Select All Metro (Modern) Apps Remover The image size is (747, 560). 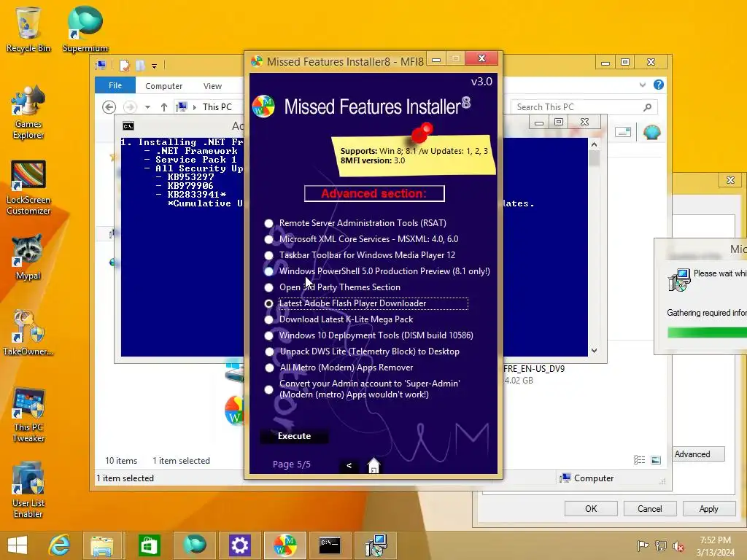(x=268, y=367)
